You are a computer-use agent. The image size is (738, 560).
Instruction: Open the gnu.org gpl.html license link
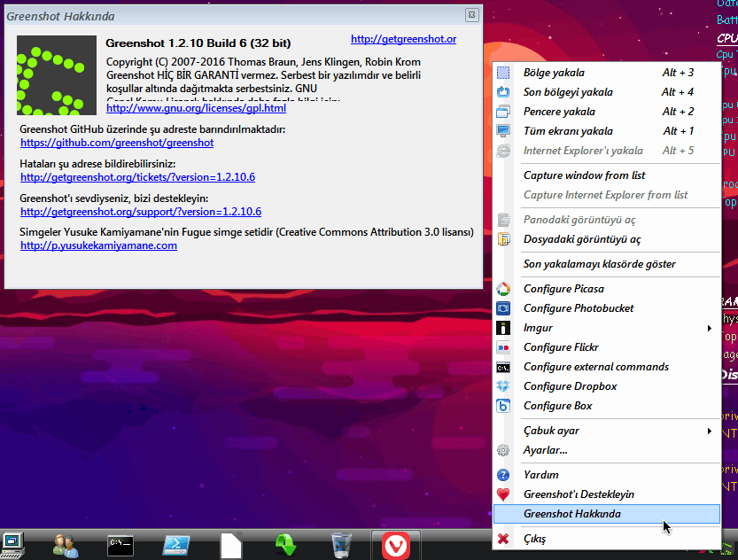coord(196,108)
